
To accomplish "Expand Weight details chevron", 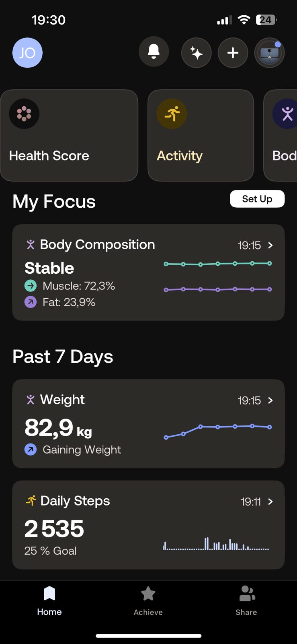I will pos(270,400).
